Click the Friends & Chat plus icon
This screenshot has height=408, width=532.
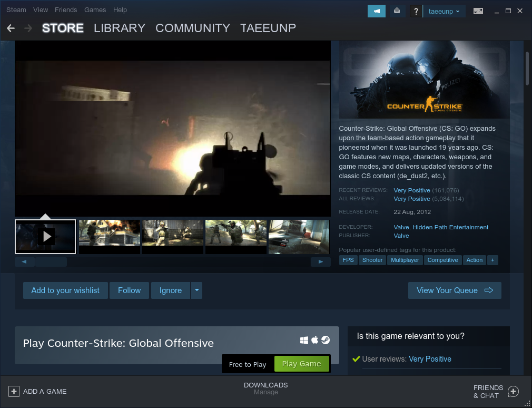click(513, 392)
